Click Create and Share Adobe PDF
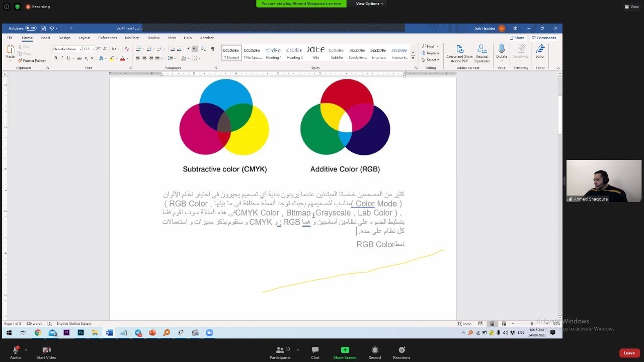This screenshot has width=644, height=362. coord(459,52)
